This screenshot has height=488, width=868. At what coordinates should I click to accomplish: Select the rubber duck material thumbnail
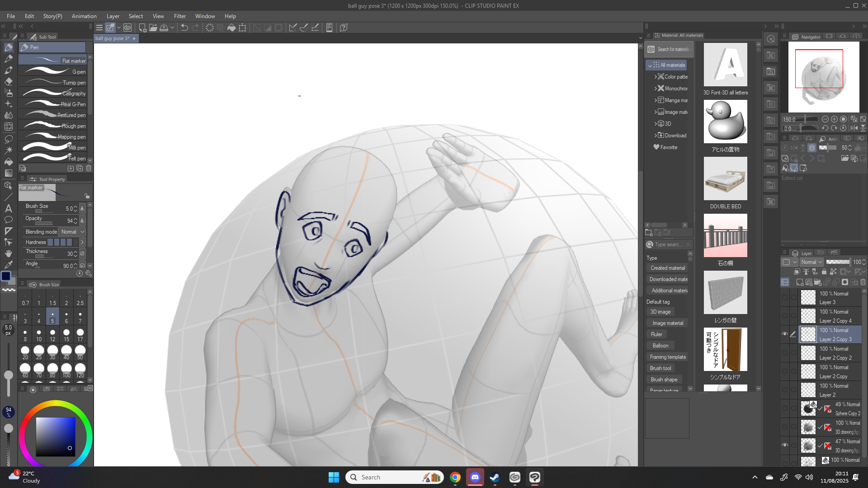[x=725, y=122]
